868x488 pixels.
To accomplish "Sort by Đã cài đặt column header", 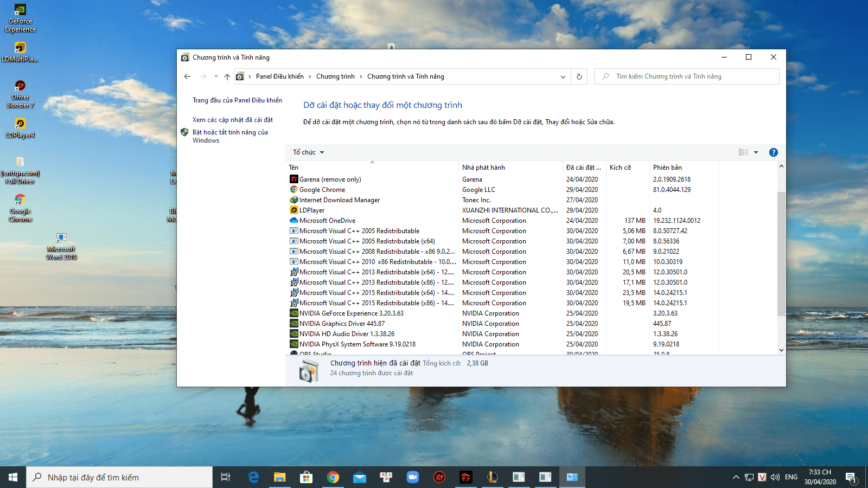I will 585,167.
